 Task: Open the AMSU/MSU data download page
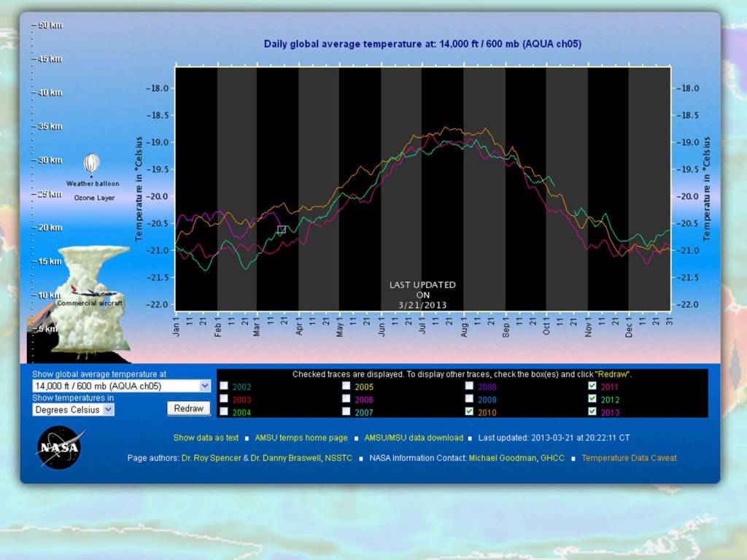tap(414, 438)
